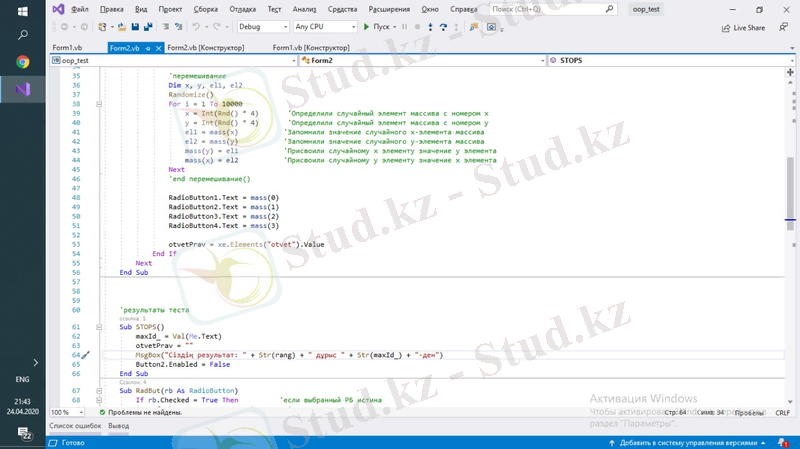Click the Visual Studio icon in the taskbar
The height and width of the screenshot is (449, 800).
(x=22, y=89)
